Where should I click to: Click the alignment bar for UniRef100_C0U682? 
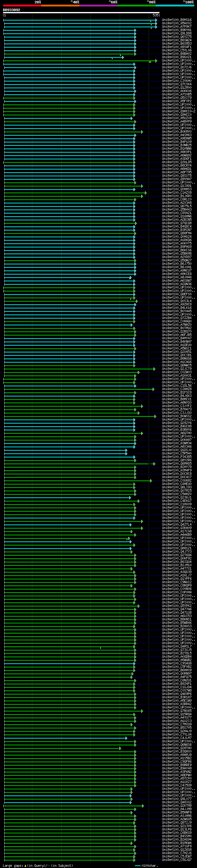point(78,481)
